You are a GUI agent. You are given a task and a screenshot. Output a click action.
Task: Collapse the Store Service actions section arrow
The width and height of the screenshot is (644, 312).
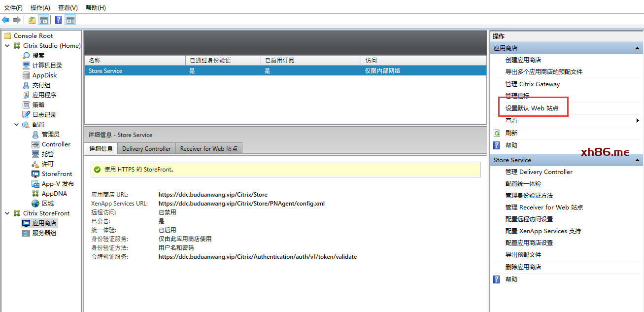(637, 160)
